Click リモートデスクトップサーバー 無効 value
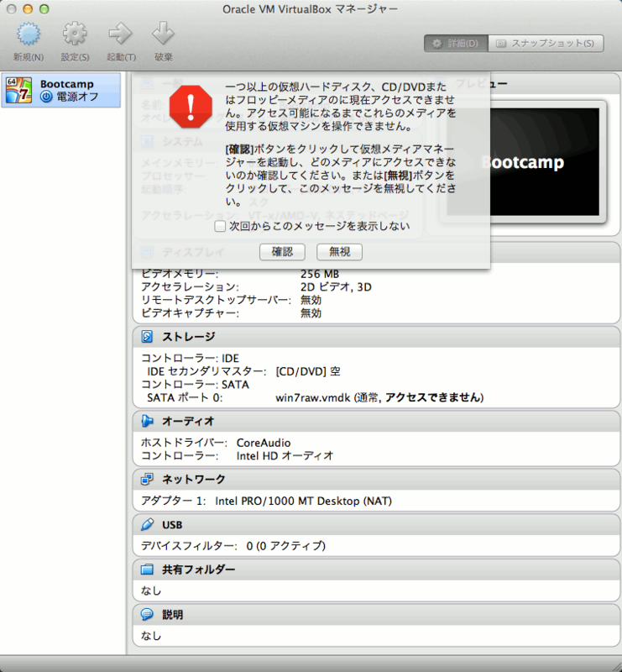 tap(311, 300)
